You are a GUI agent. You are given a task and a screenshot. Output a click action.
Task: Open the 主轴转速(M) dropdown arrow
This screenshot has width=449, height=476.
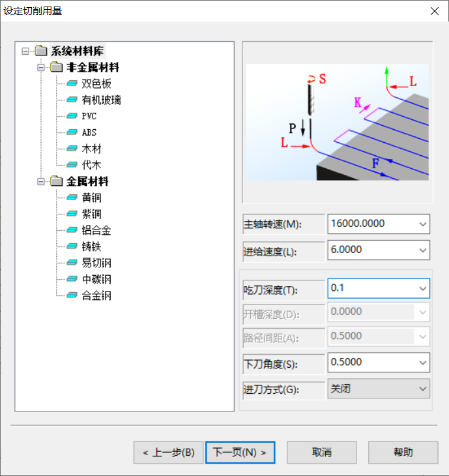click(422, 224)
